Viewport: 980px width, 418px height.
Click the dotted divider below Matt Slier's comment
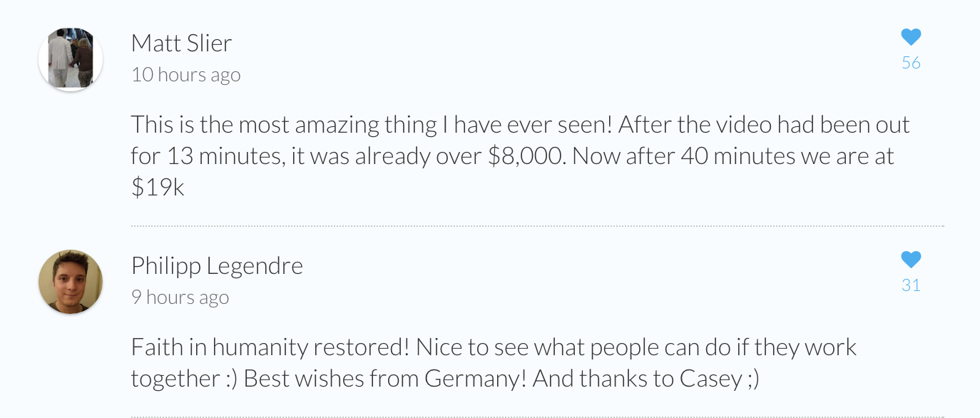click(537, 226)
